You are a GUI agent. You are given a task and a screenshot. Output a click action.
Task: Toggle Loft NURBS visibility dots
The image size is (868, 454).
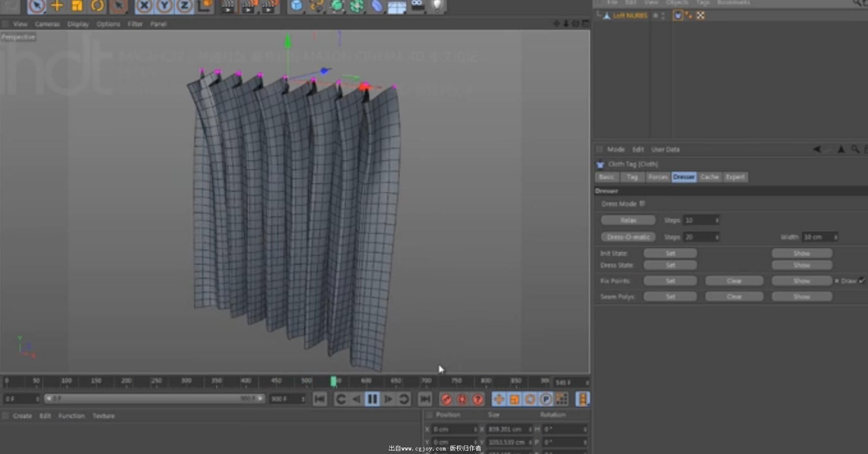(663, 16)
